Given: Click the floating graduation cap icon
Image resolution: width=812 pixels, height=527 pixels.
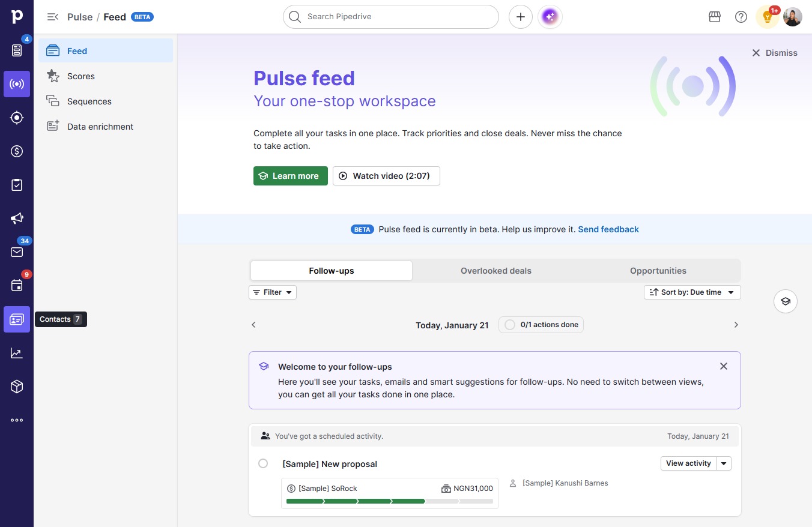Looking at the screenshot, I should click(786, 301).
